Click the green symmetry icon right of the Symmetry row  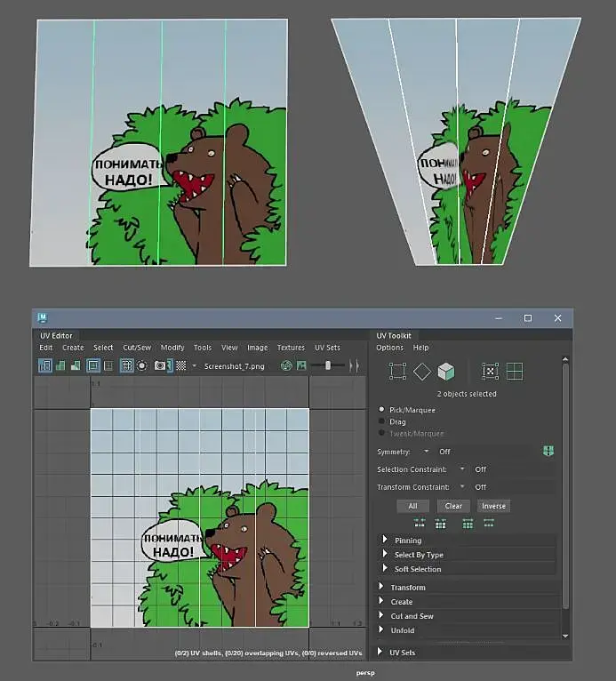(x=548, y=451)
